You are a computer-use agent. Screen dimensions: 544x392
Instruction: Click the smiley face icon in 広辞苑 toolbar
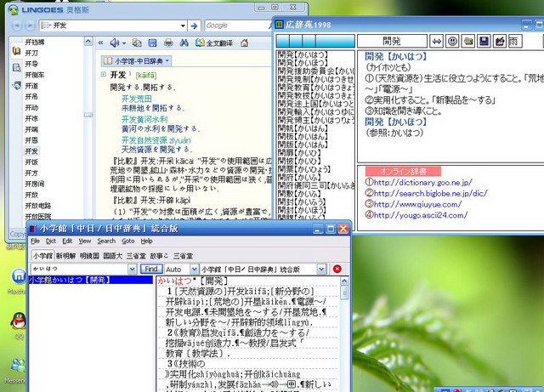(452, 42)
